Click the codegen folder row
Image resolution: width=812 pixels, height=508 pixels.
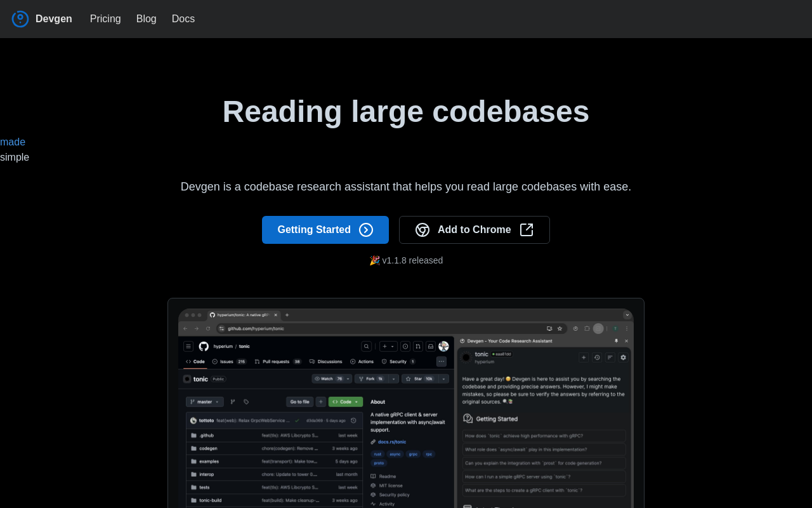[208, 448]
